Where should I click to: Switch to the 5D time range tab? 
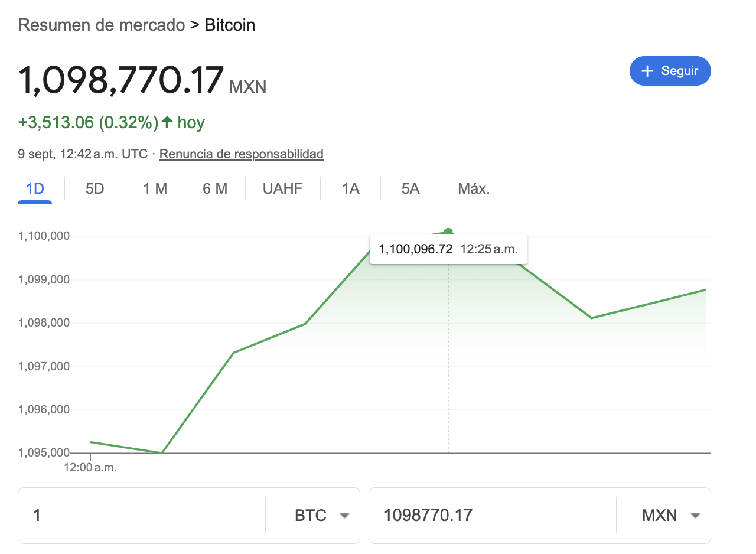94,189
